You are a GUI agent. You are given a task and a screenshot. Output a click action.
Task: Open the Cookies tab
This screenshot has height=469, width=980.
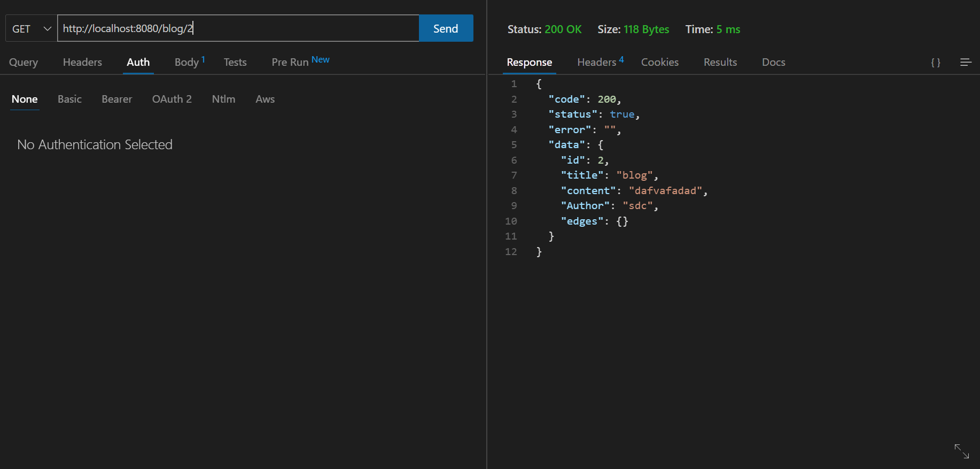(660, 63)
